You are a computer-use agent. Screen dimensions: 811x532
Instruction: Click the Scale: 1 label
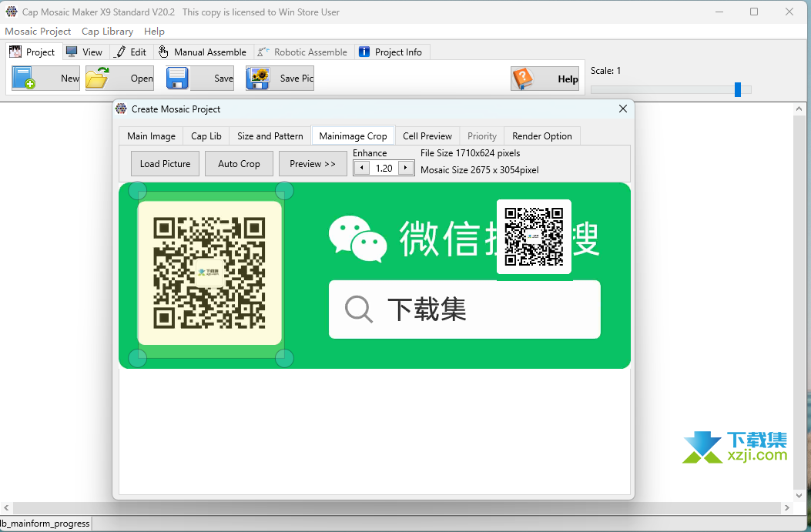(605, 71)
